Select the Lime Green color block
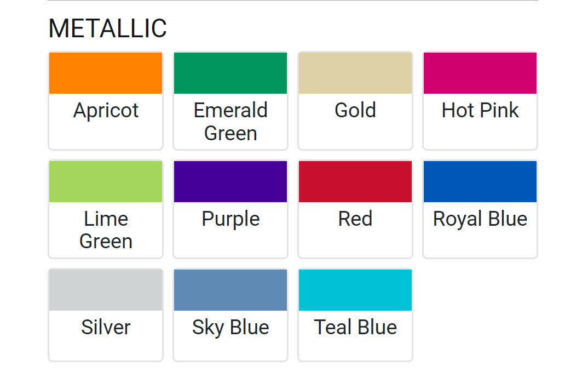 (x=106, y=182)
